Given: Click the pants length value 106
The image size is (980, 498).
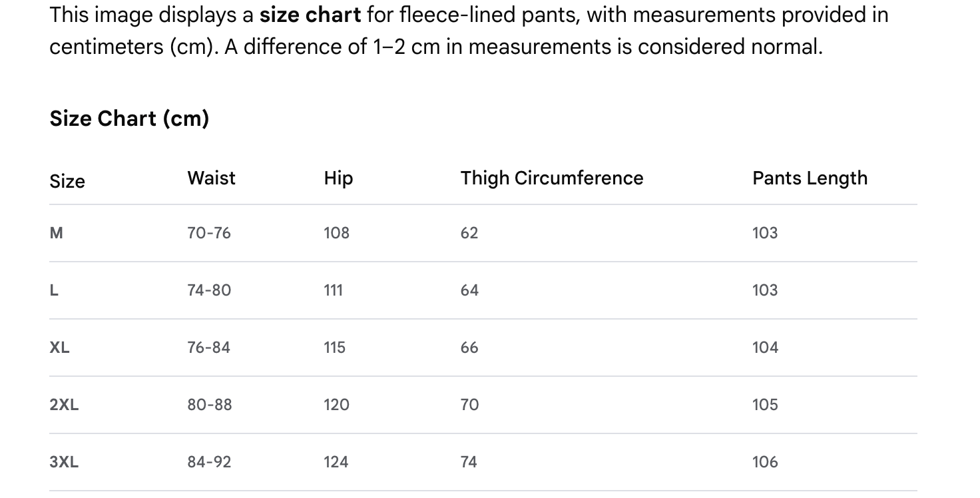Looking at the screenshot, I should [x=765, y=462].
